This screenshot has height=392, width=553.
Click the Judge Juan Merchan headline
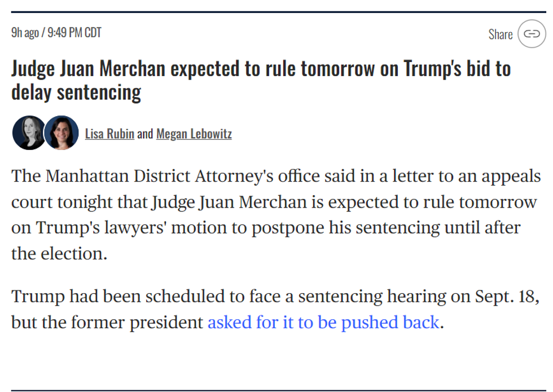point(261,69)
